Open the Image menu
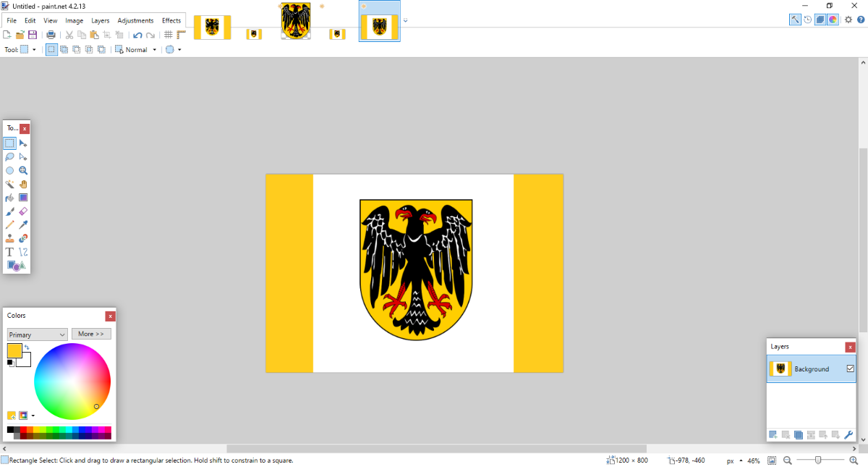Viewport: 868px width, 467px height. pyautogui.click(x=75, y=20)
